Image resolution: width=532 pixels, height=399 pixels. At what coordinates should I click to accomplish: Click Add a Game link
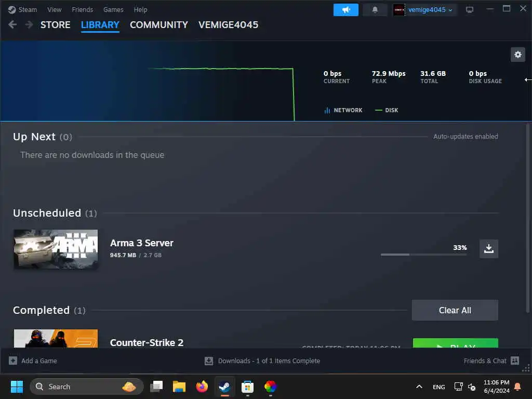(x=39, y=361)
